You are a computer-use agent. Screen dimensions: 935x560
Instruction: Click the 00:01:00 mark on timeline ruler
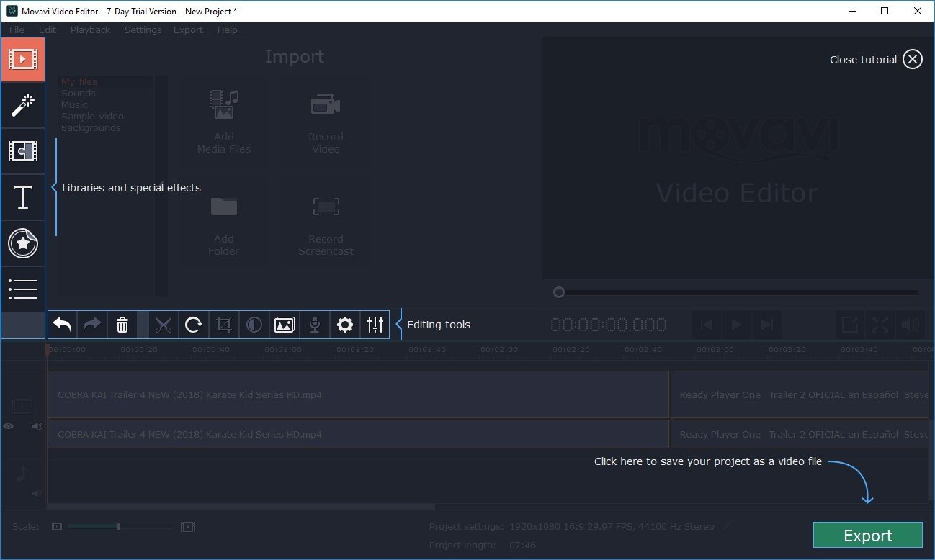[x=282, y=350]
